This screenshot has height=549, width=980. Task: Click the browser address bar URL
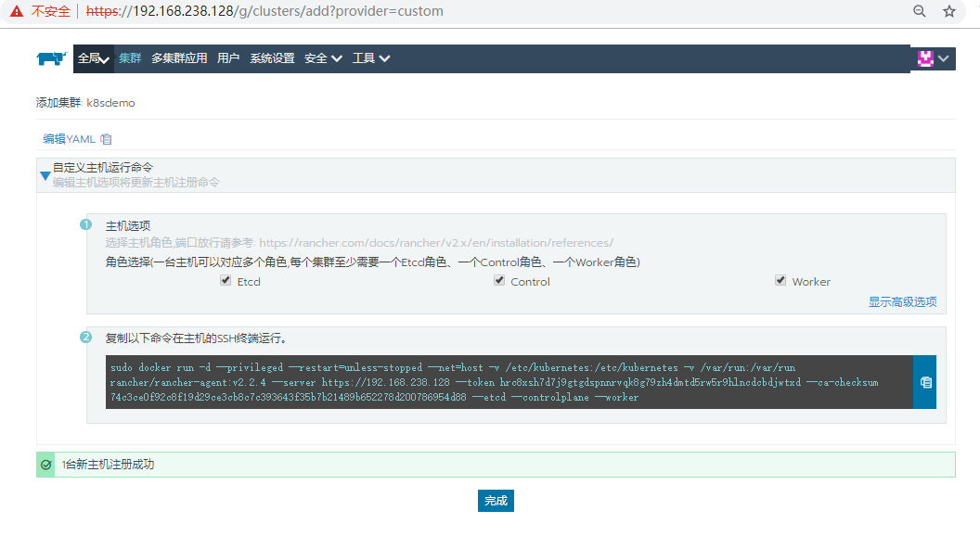[x=264, y=11]
